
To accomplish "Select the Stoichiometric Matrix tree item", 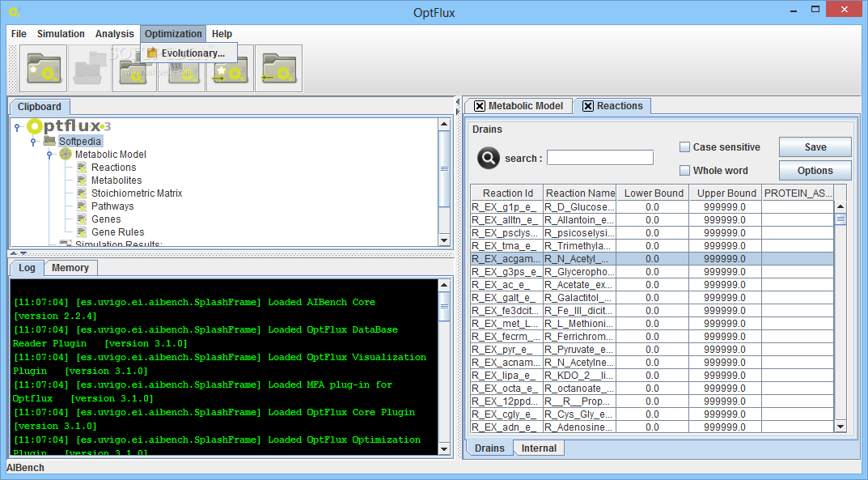I will tap(137, 193).
